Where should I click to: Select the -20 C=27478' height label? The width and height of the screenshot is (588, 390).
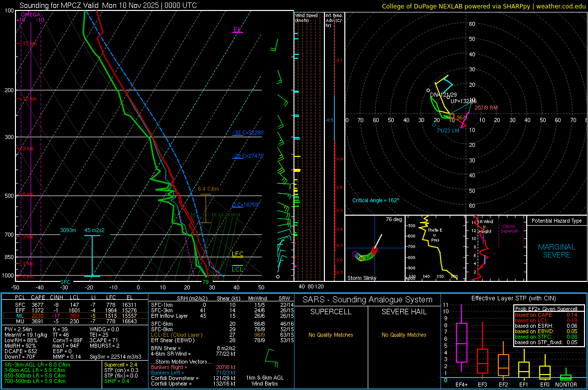(x=248, y=156)
